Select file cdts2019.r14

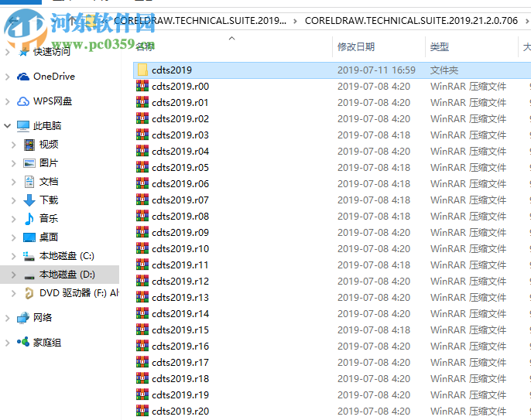(180, 314)
